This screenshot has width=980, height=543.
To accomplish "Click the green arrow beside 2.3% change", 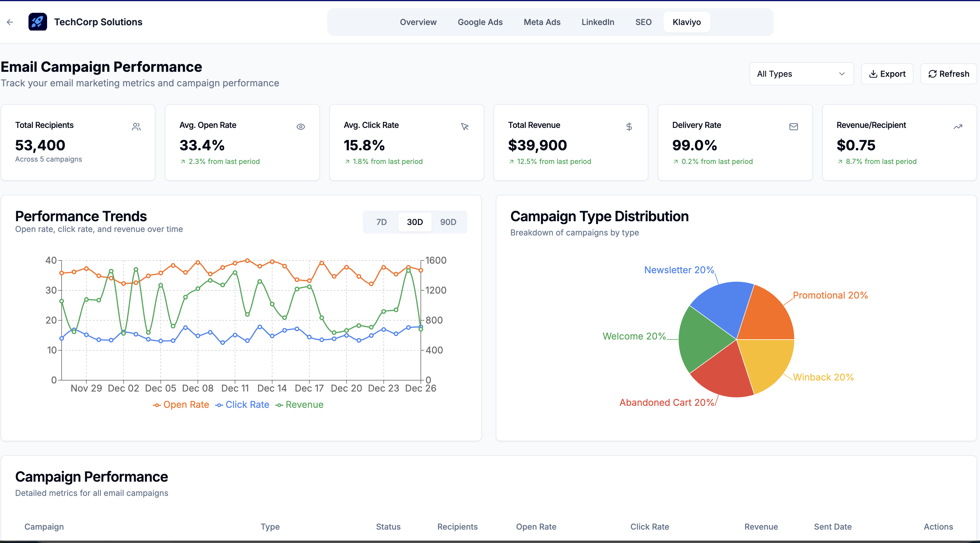I will click(x=183, y=161).
